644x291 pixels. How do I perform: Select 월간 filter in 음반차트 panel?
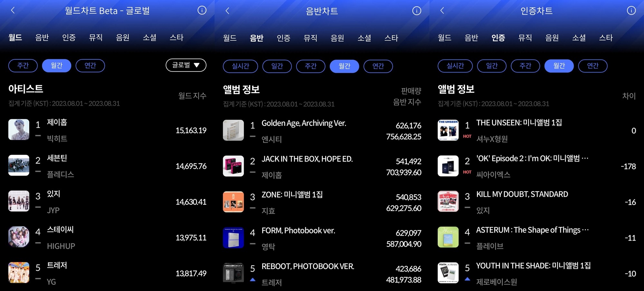[344, 66]
